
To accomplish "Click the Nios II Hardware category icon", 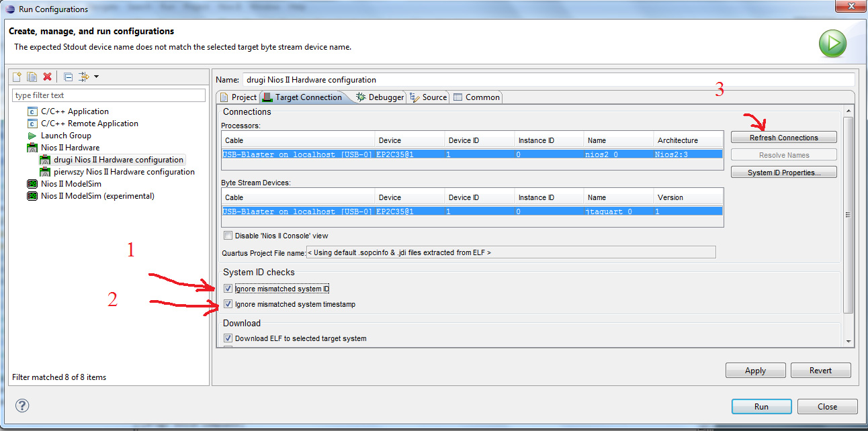I will (32, 148).
